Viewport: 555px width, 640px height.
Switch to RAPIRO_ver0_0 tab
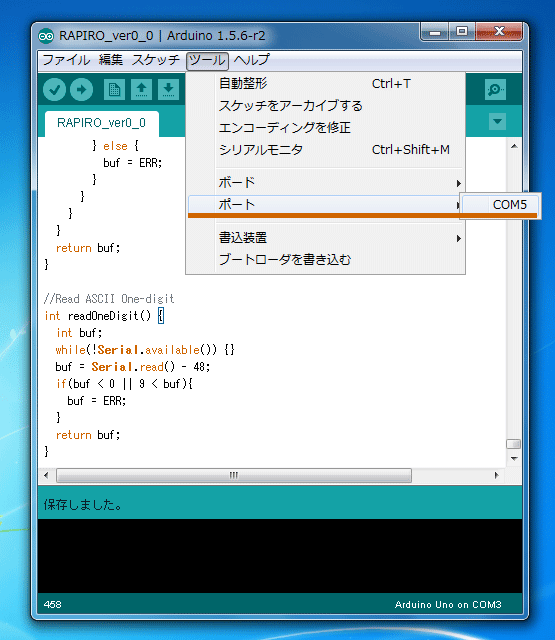pos(102,123)
